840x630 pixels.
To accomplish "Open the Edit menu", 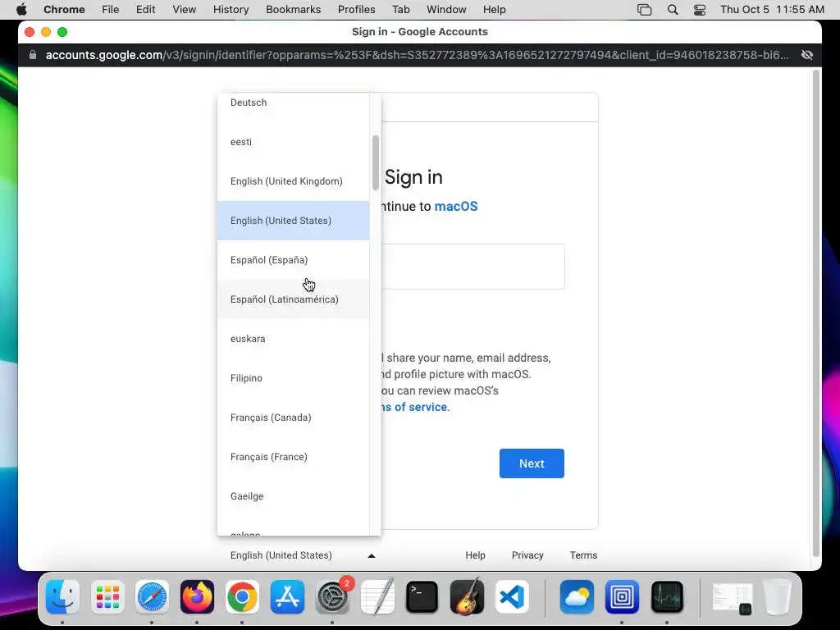I will point(146,10).
